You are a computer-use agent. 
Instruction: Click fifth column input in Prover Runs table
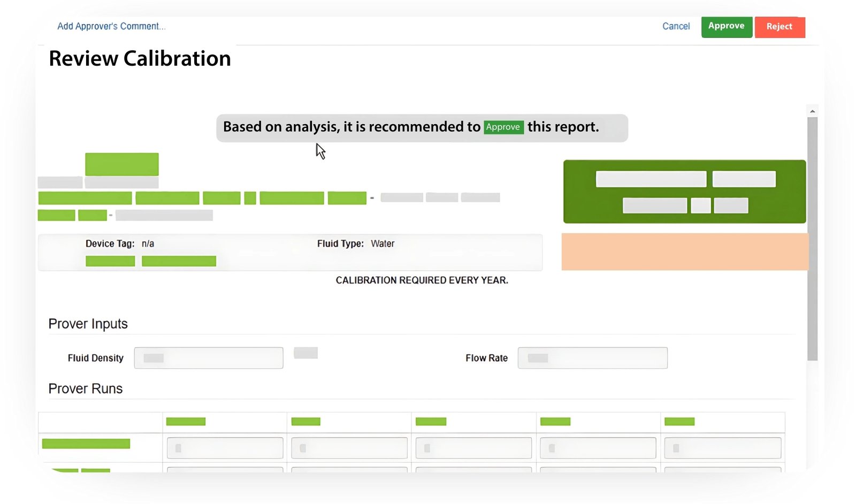(722, 448)
